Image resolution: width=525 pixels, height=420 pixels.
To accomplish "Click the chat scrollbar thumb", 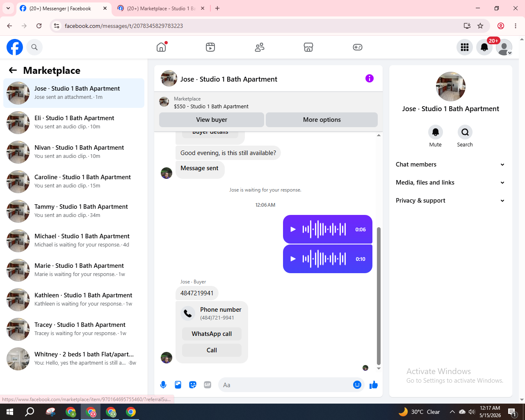I will point(379,296).
